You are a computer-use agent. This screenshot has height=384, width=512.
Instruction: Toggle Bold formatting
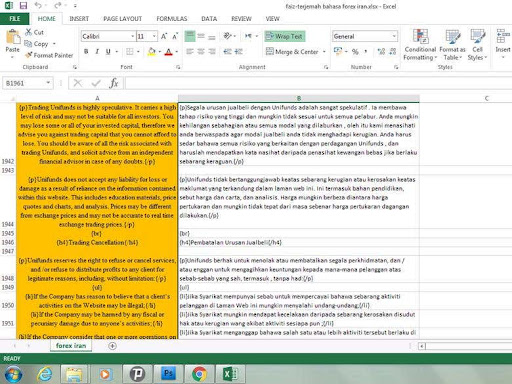click(x=86, y=52)
